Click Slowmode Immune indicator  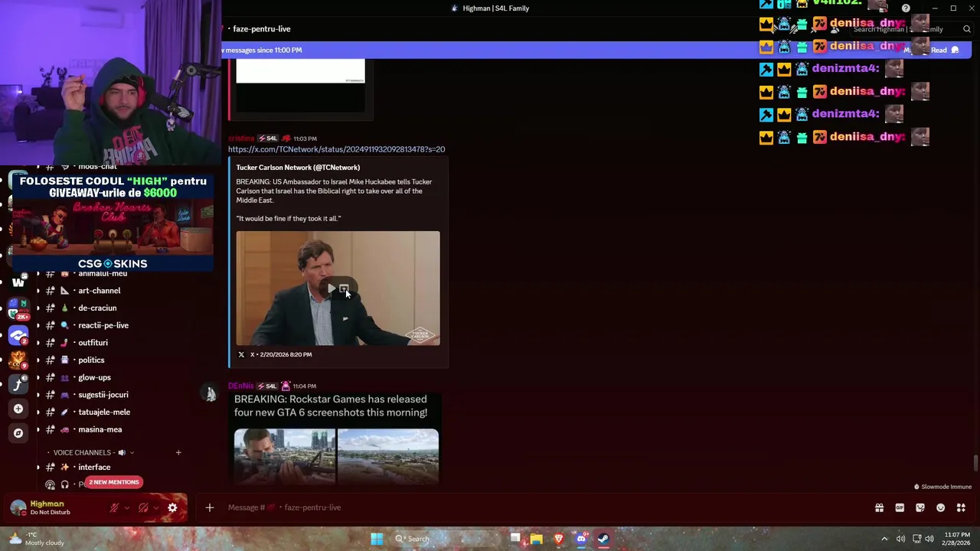942,487
